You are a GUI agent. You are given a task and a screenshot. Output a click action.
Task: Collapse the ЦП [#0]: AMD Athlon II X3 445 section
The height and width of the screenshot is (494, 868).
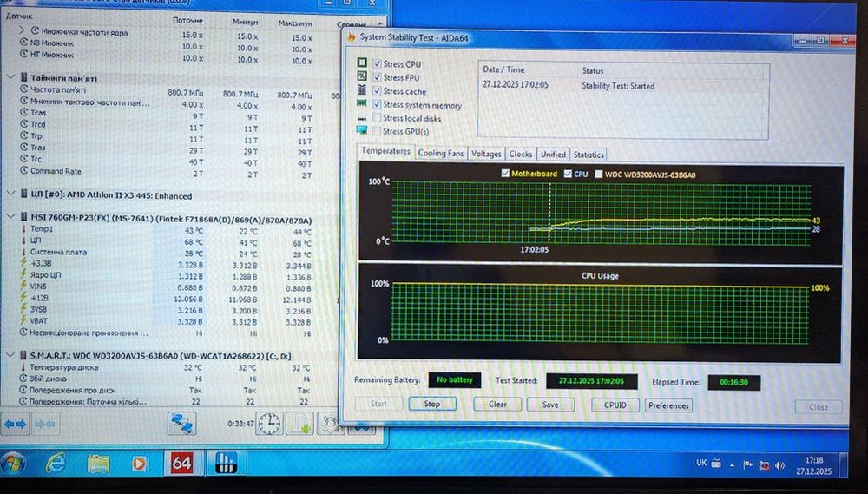point(11,194)
